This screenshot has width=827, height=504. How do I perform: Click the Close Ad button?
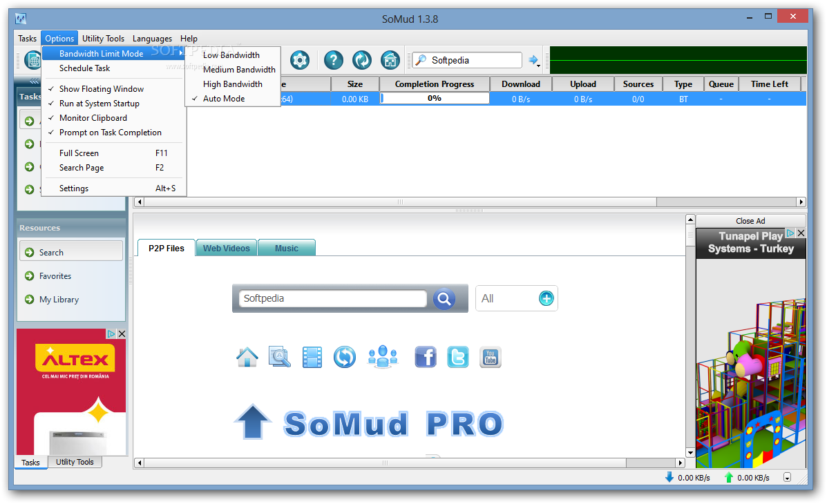pyautogui.click(x=750, y=221)
